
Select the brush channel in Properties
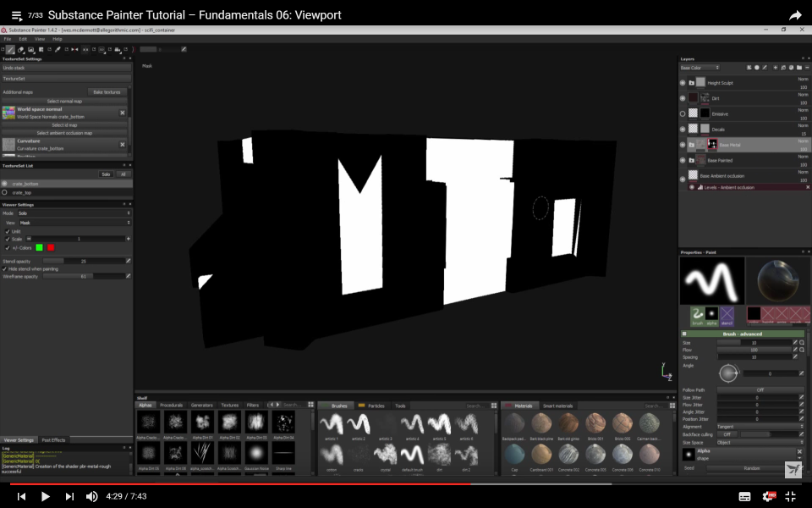tap(698, 316)
